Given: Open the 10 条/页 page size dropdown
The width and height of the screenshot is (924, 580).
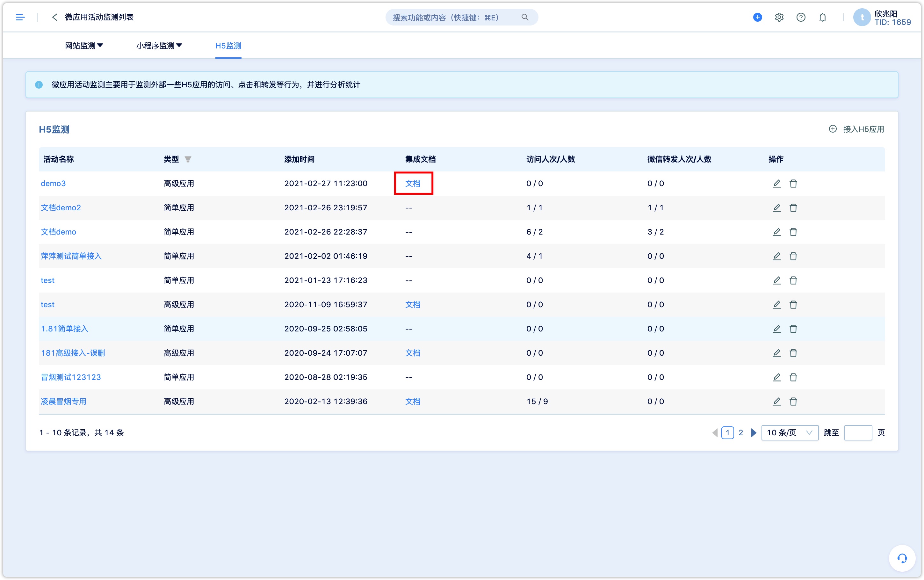Looking at the screenshot, I should tap(790, 433).
